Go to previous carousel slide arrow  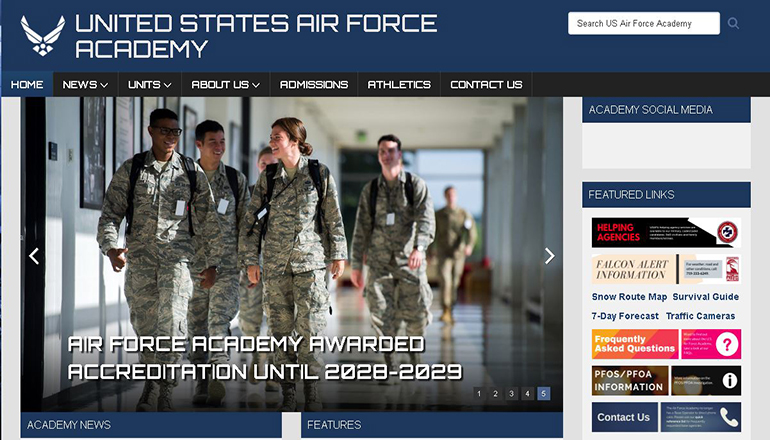34,256
